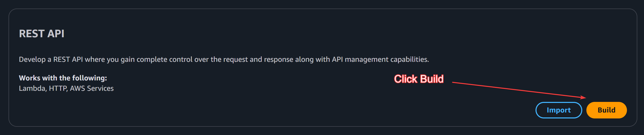The width and height of the screenshot is (644, 135).
Task: Click the word 'Develop' in the description
Action: click(32, 59)
